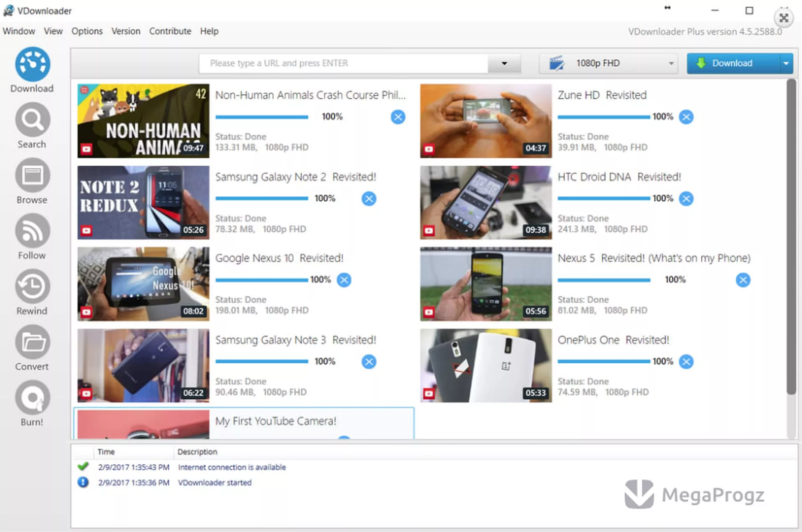The width and height of the screenshot is (802, 532).
Task: Click '198.01 MB, 1080p FHD' size text
Action: (262, 311)
